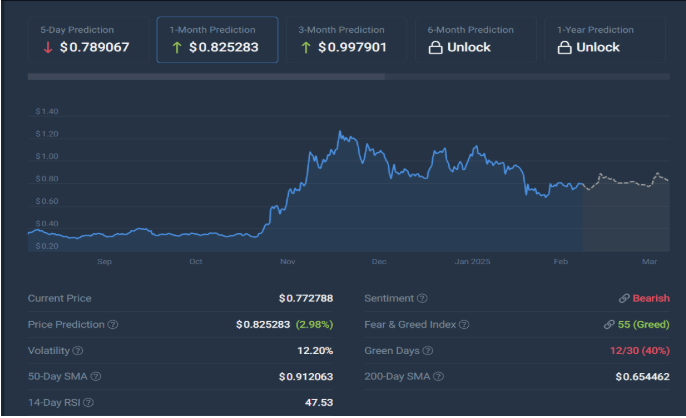The width and height of the screenshot is (686, 418).
Task: Click the help icon next to Sentiment
Action: pos(422,299)
